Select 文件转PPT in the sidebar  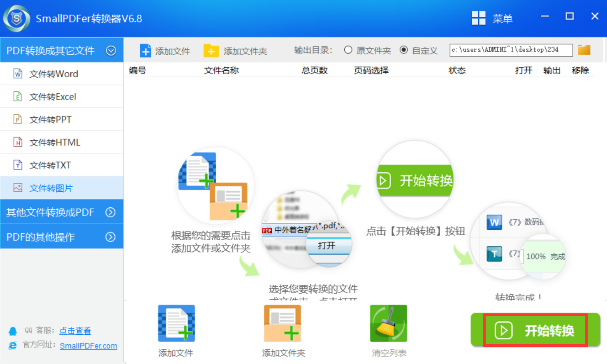62,119
